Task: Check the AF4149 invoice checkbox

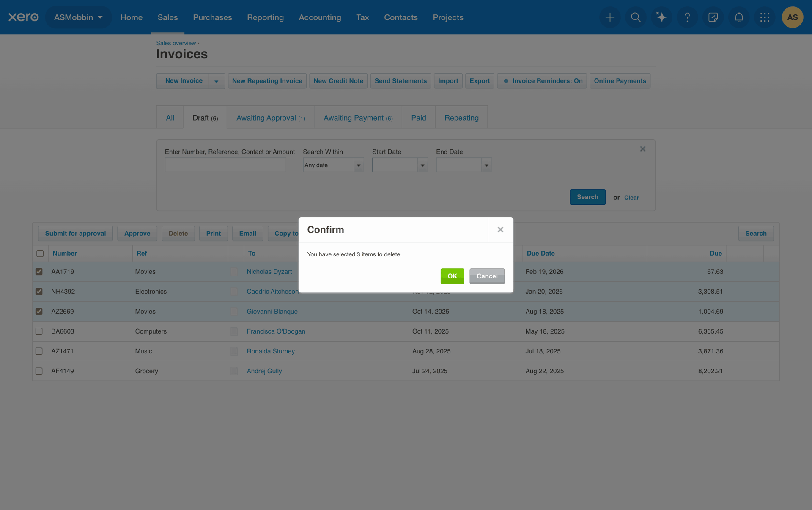Action: pos(39,371)
